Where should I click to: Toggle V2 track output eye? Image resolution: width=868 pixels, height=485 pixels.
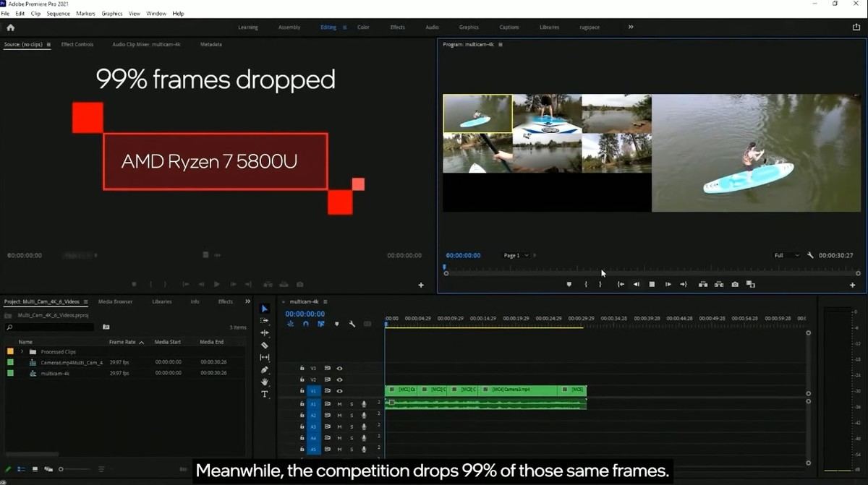click(339, 379)
